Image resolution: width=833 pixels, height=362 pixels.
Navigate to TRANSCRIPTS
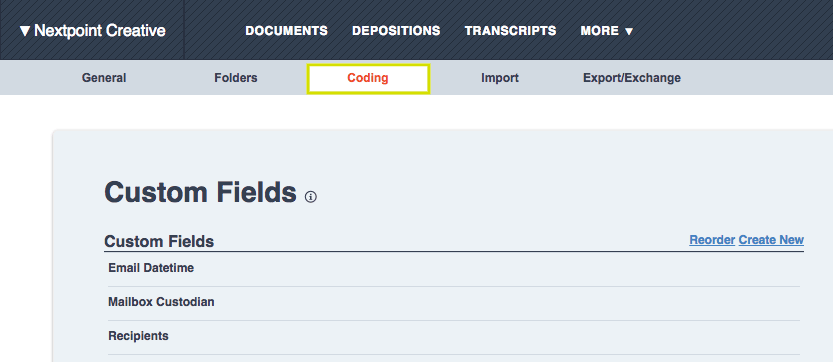pos(511,31)
